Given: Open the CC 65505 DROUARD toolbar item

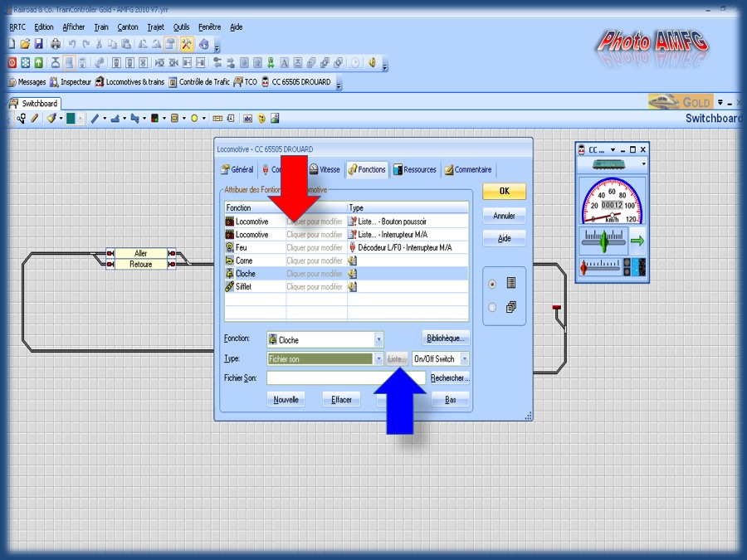Looking at the screenshot, I should pos(295,82).
